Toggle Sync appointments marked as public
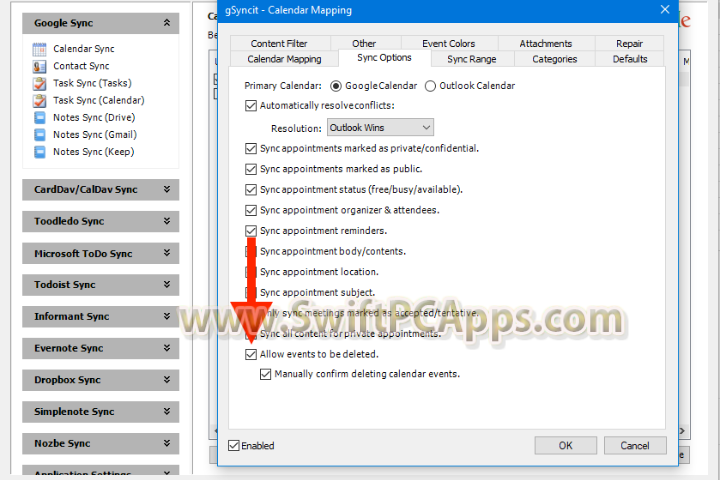The image size is (720, 480). (x=251, y=169)
